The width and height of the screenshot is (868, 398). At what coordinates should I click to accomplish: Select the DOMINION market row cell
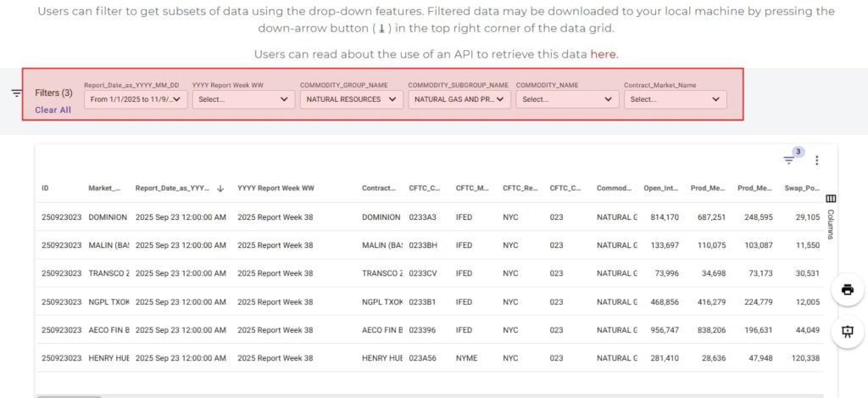coord(107,217)
